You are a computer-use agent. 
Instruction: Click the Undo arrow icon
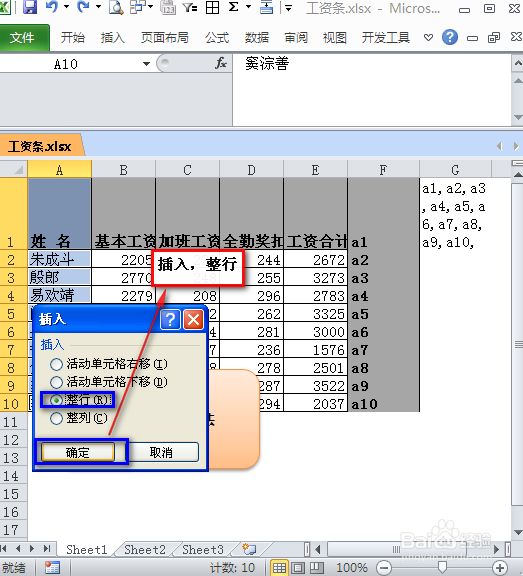(52, 7)
